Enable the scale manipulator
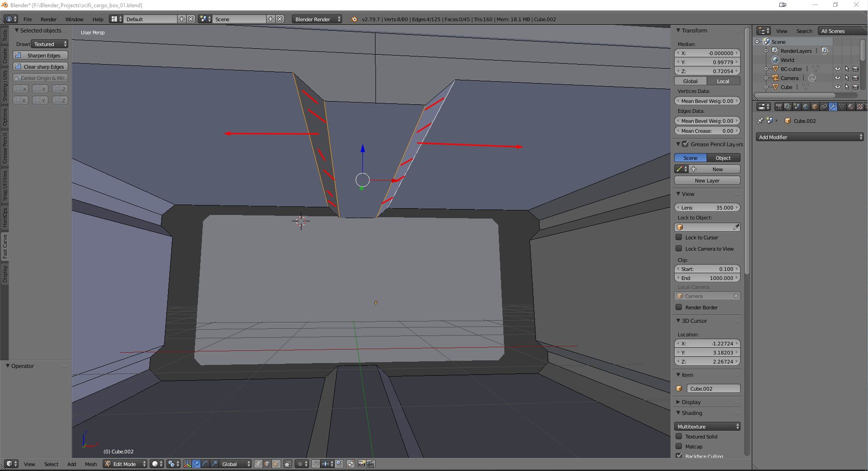 [214, 464]
